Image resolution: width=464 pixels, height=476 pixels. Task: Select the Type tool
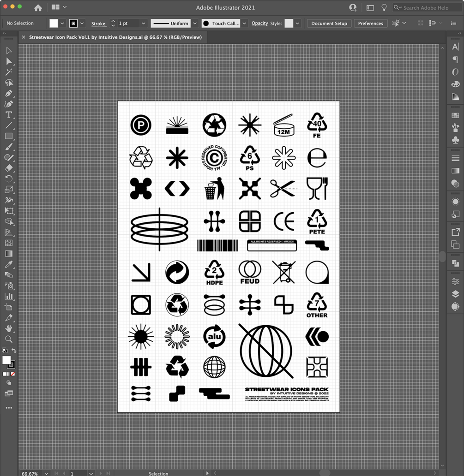coord(9,114)
